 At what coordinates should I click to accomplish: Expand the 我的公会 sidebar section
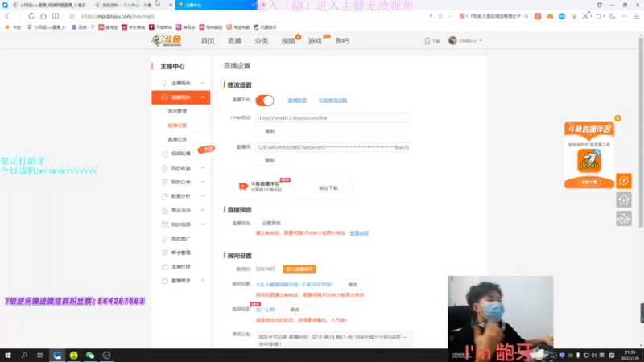tap(203, 182)
